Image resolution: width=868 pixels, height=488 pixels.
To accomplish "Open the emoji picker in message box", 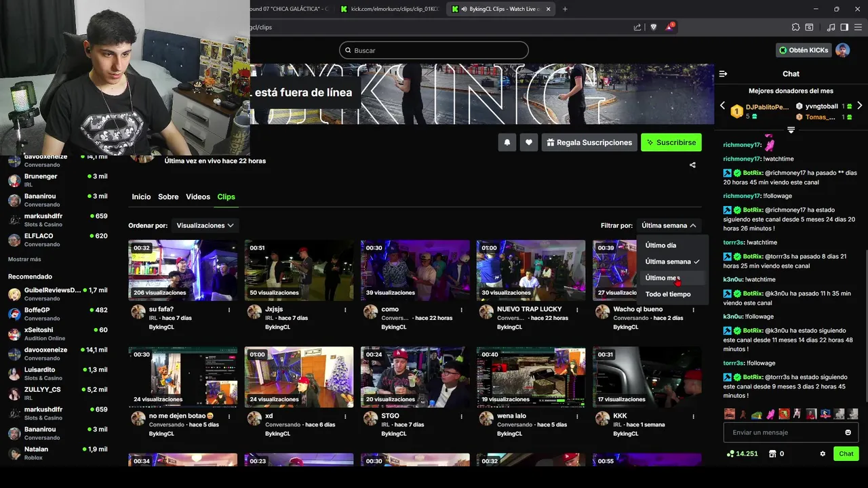I will 848,432.
